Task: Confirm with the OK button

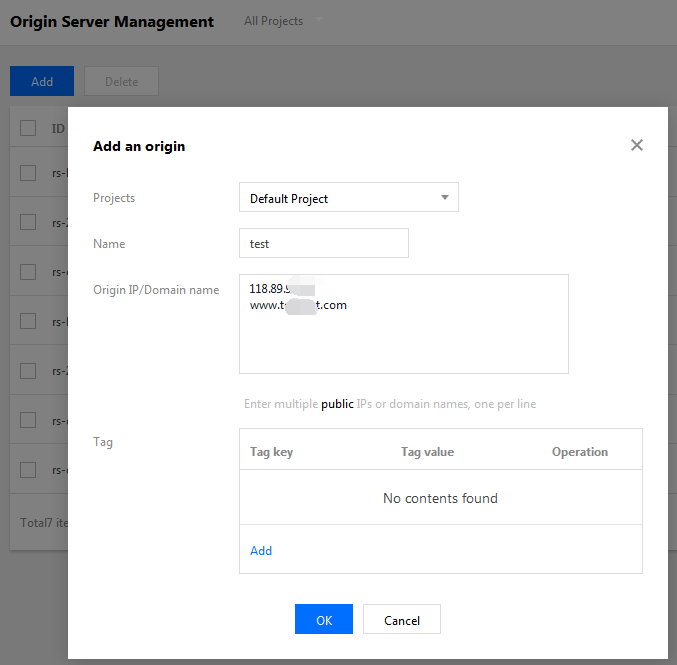Action: pos(323,620)
